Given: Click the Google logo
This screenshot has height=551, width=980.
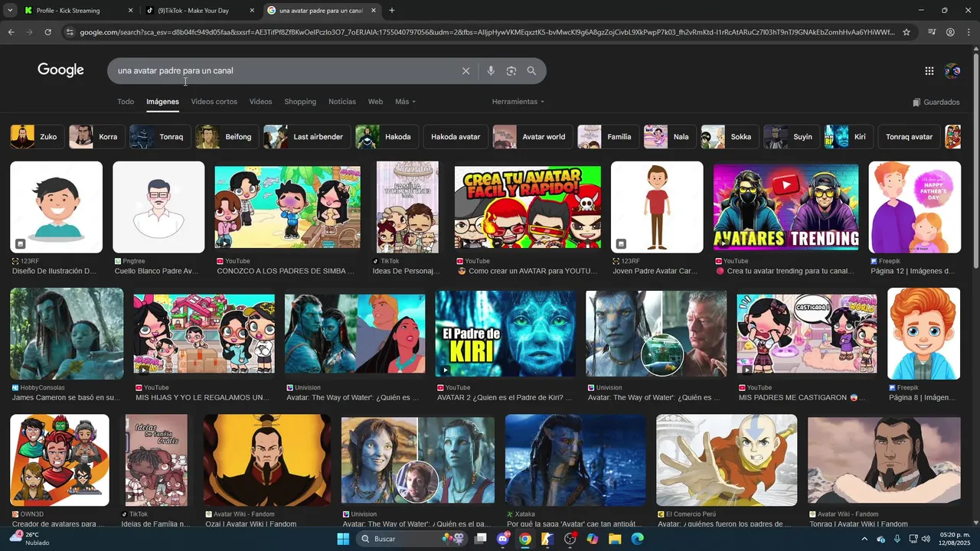Looking at the screenshot, I should (x=60, y=70).
